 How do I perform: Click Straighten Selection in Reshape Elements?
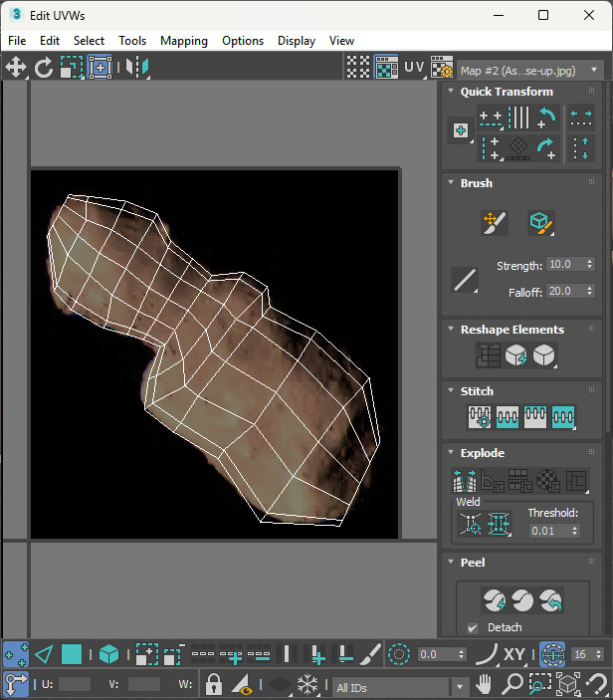coord(488,355)
